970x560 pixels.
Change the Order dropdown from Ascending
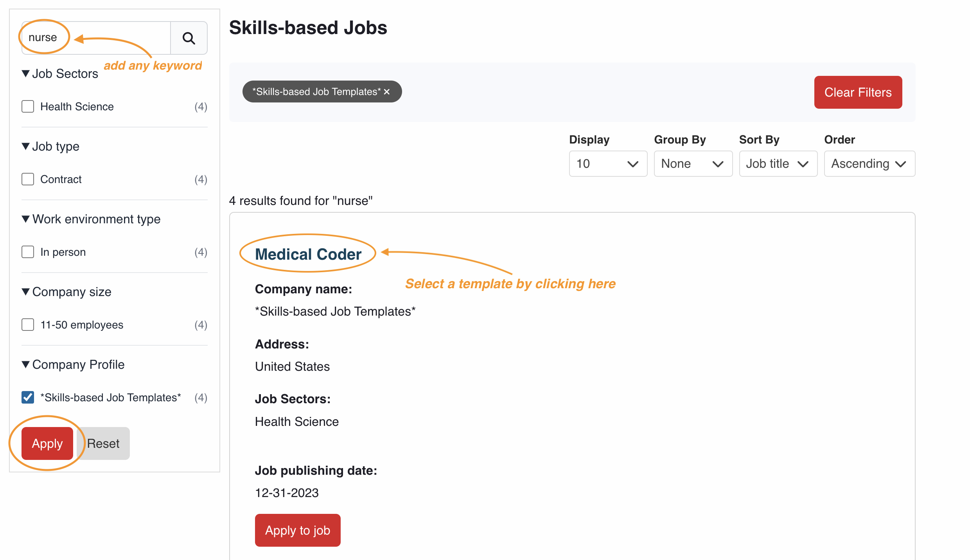pyautogui.click(x=869, y=164)
